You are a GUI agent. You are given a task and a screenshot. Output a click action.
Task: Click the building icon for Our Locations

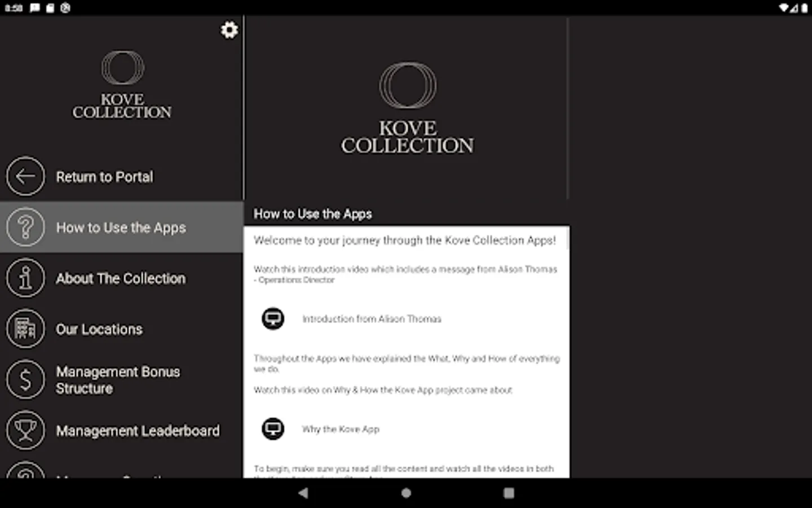[25, 329]
